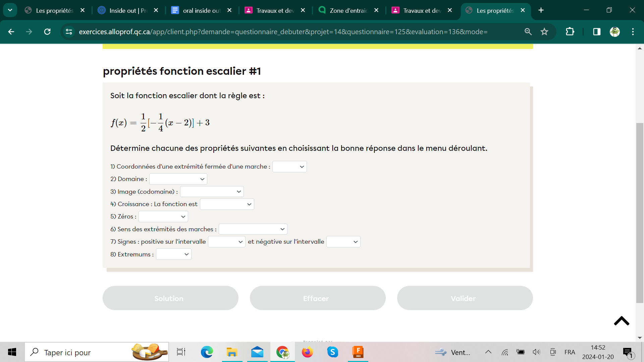644x362 pixels.
Task: Open the Croissance dropdown
Action: [x=227, y=204]
